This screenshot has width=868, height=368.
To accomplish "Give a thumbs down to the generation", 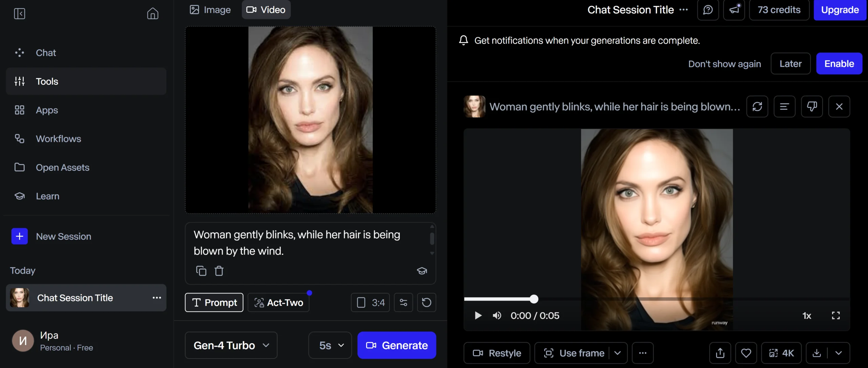I will pyautogui.click(x=812, y=106).
